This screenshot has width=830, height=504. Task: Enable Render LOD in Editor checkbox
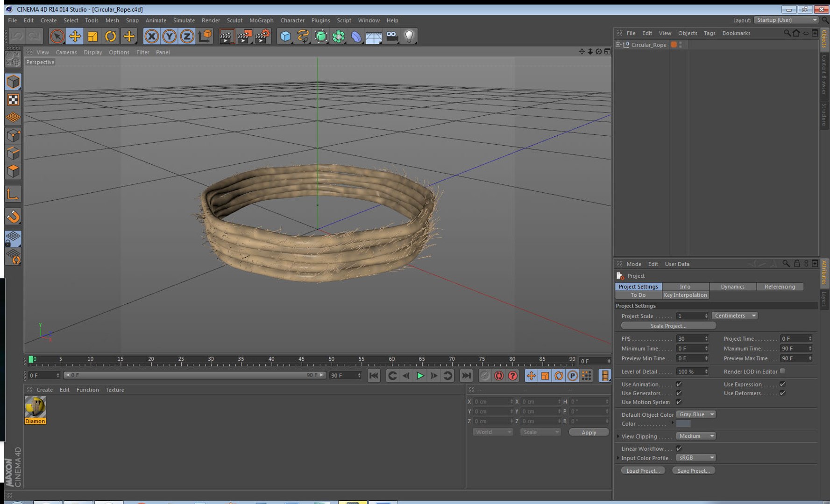point(782,371)
